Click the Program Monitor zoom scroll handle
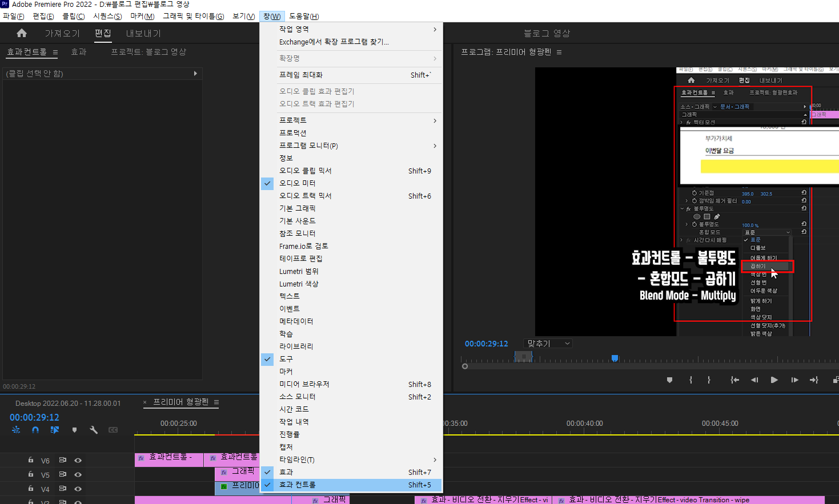This screenshot has height=504, width=839. 523,356
